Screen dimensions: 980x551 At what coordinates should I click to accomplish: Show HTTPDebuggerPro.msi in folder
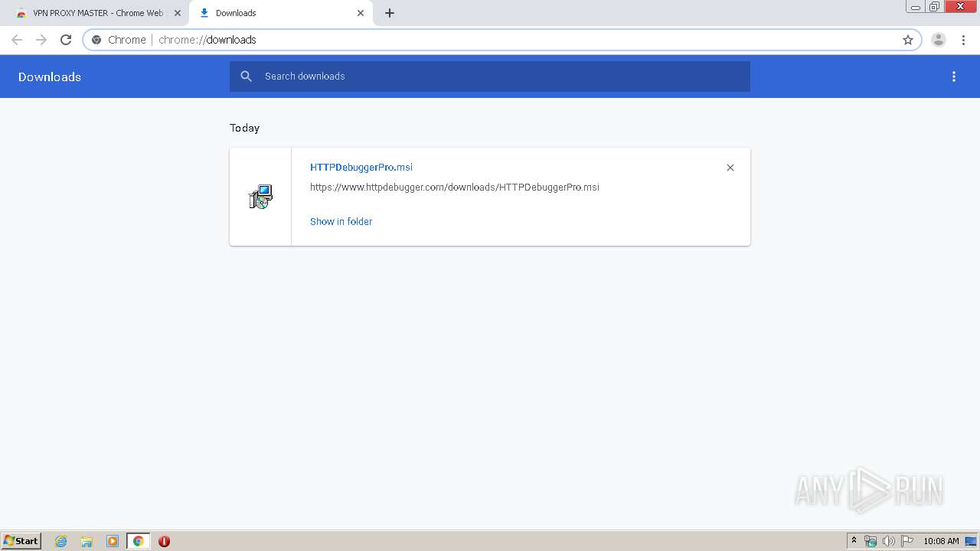341,221
